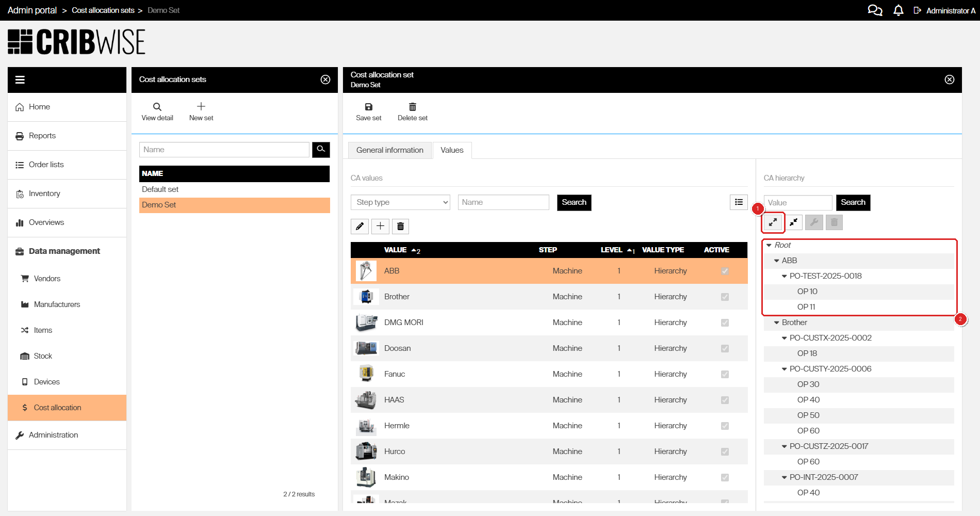
Task: Click Admin portal breadcrumb link
Action: point(32,10)
